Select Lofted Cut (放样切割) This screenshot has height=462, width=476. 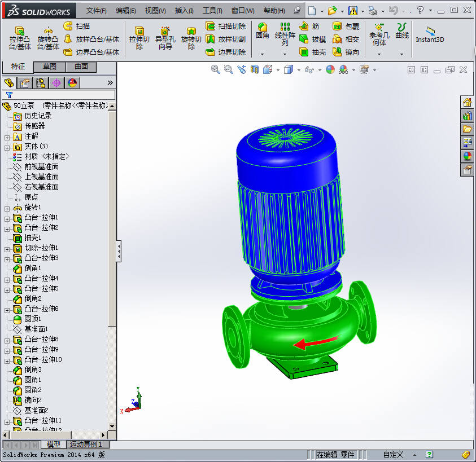tap(225, 39)
